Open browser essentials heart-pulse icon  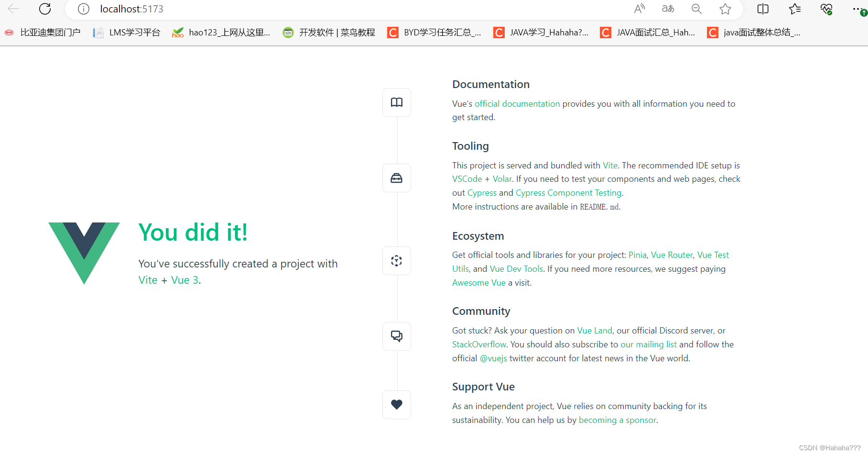[x=826, y=9]
